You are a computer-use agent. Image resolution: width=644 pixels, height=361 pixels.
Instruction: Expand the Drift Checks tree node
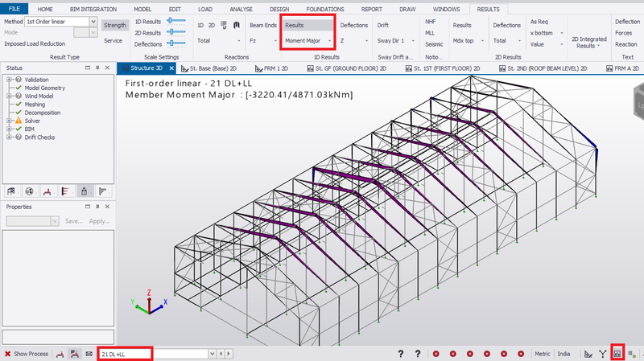tap(9, 137)
